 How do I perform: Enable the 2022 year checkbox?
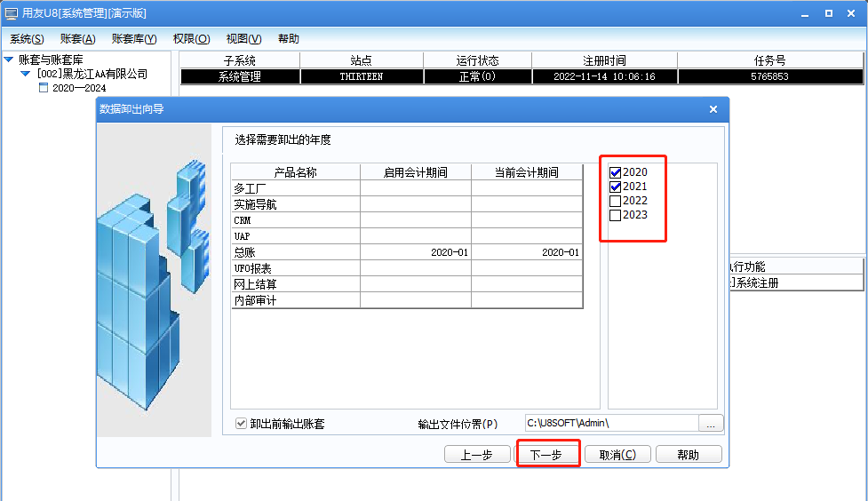615,201
